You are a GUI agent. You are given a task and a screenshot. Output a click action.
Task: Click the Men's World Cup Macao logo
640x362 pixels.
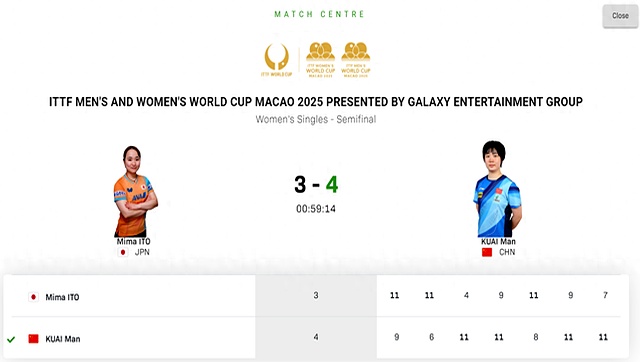tap(356, 60)
